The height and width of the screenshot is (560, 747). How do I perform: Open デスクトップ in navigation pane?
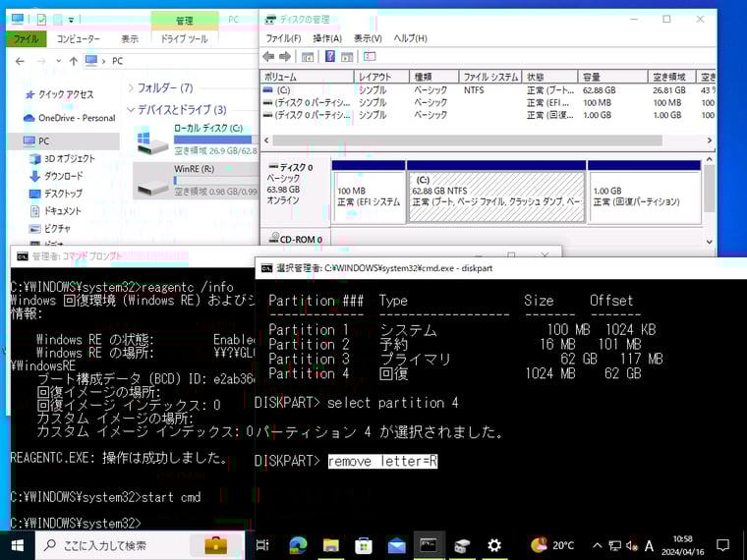click(x=63, y=194)
